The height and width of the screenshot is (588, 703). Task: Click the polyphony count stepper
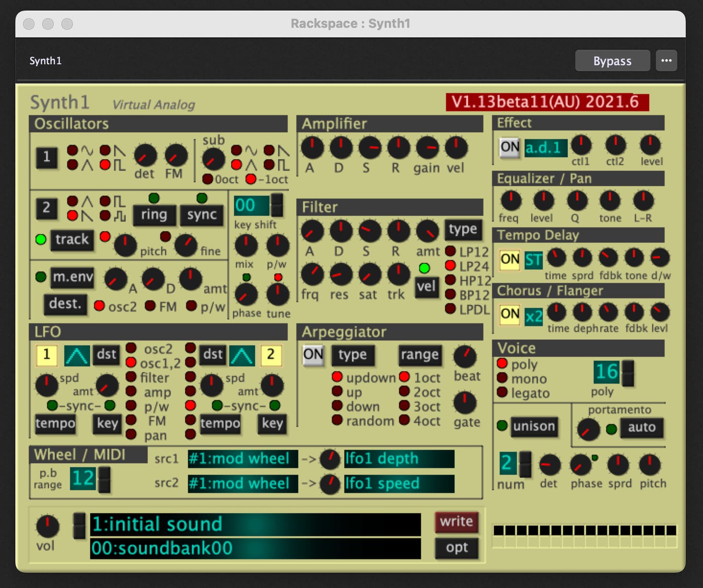pos(627,373)
